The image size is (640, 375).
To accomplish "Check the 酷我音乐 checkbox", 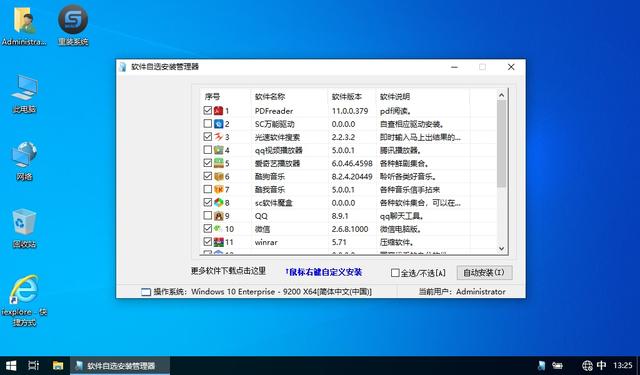I will pyautogui.click(x=207, y=189).
